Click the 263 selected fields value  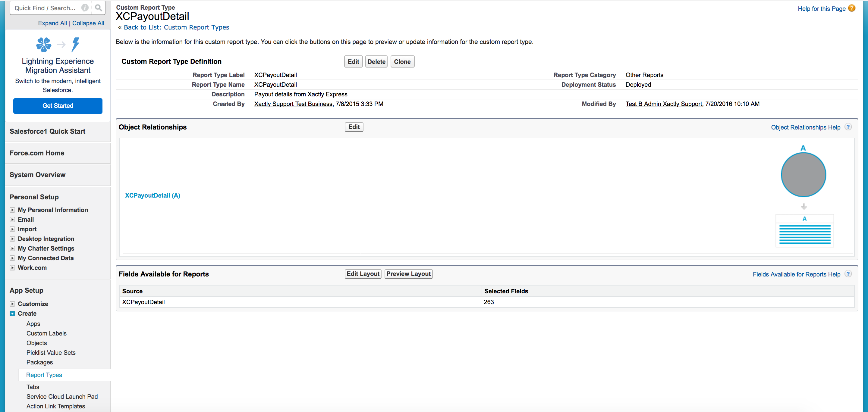(489, 302)
